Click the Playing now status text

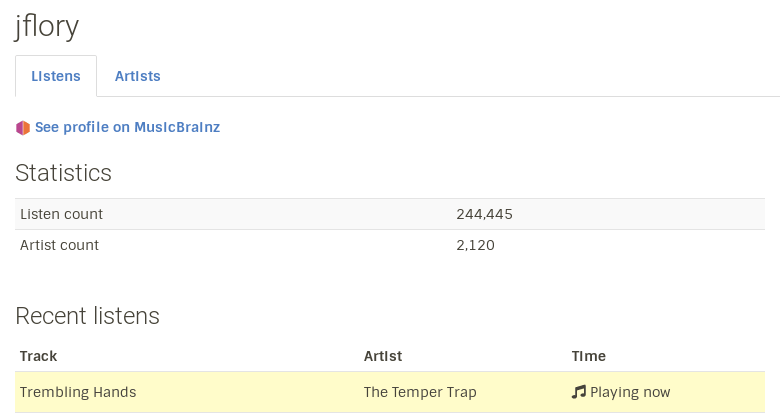point(630,392)
